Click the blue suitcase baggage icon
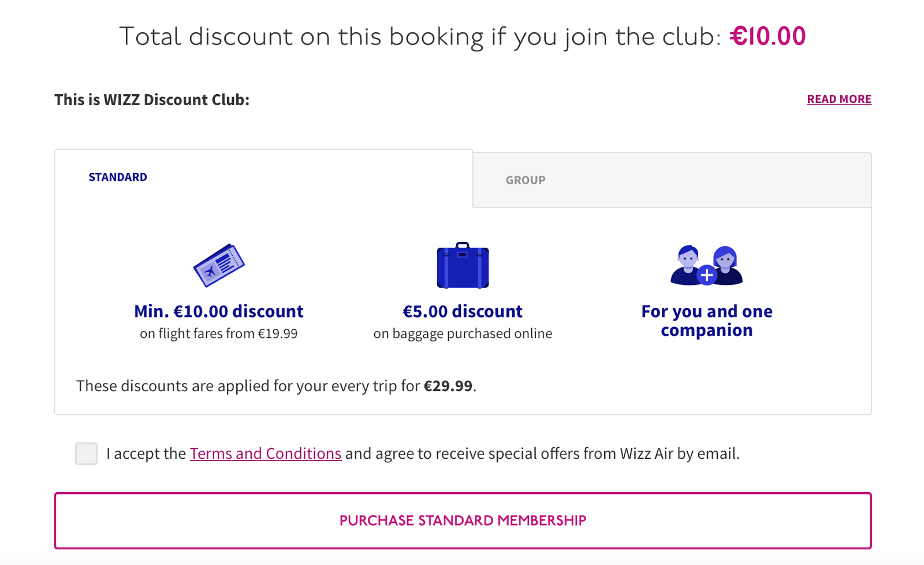Viewport: 924px width, 565px height. (463, 266)
